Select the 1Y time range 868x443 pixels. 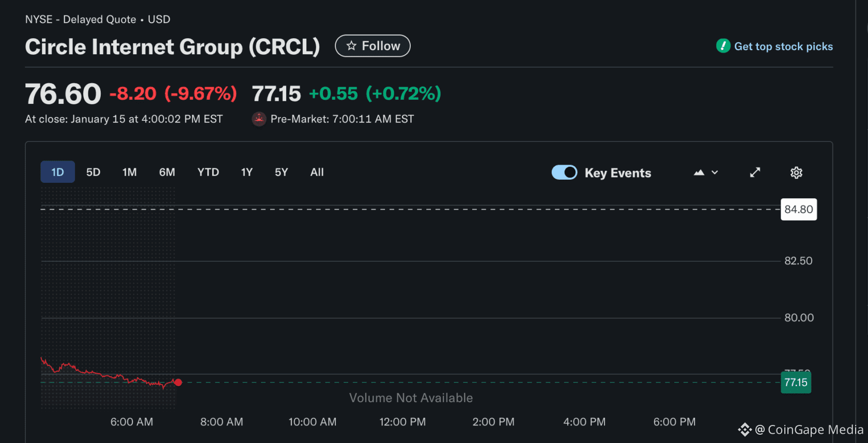point(246,172)
